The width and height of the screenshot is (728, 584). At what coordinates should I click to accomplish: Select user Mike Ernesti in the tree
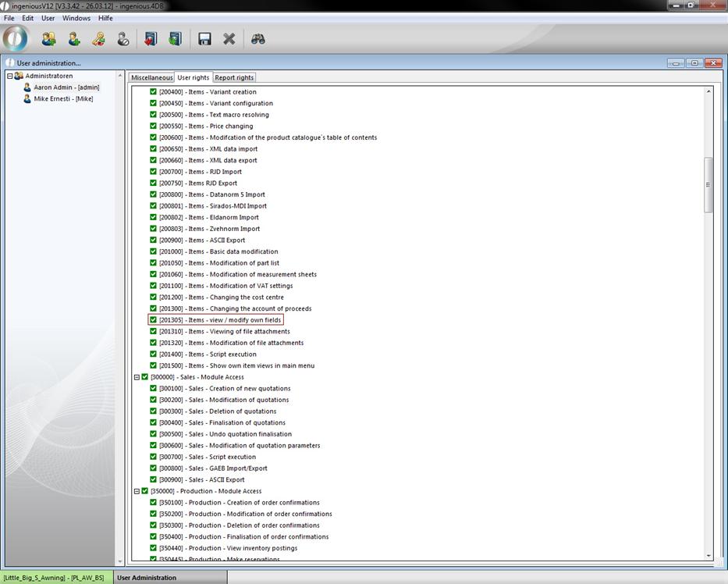coord(62,99)
